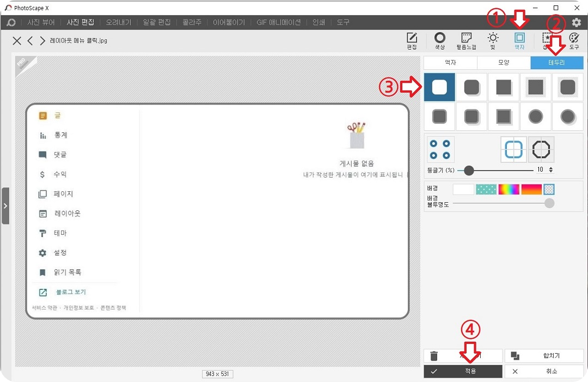Open the 일괄 편집 menu

coord(157,22)
